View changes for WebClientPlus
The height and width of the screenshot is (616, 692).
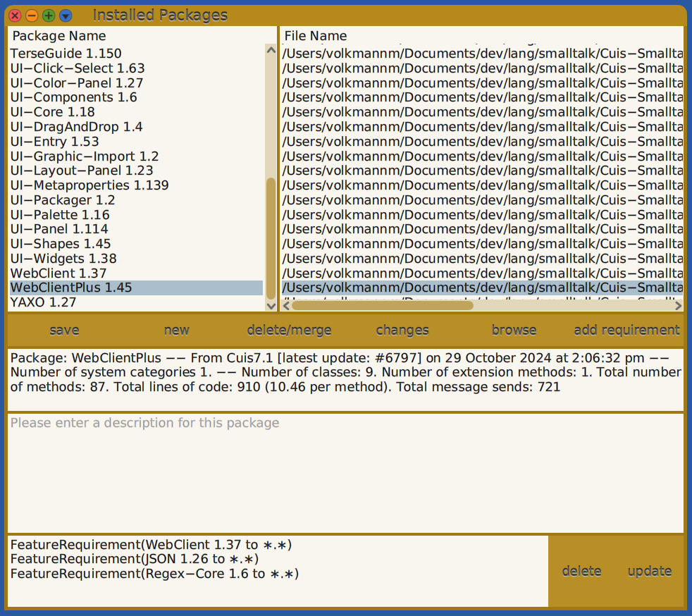(x=402, y=329)
